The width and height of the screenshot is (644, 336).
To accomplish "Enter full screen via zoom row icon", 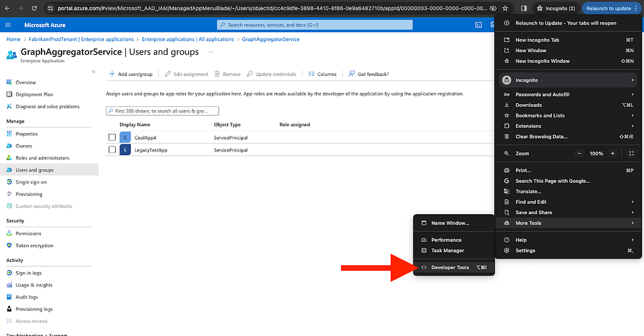I will point(631,153).
